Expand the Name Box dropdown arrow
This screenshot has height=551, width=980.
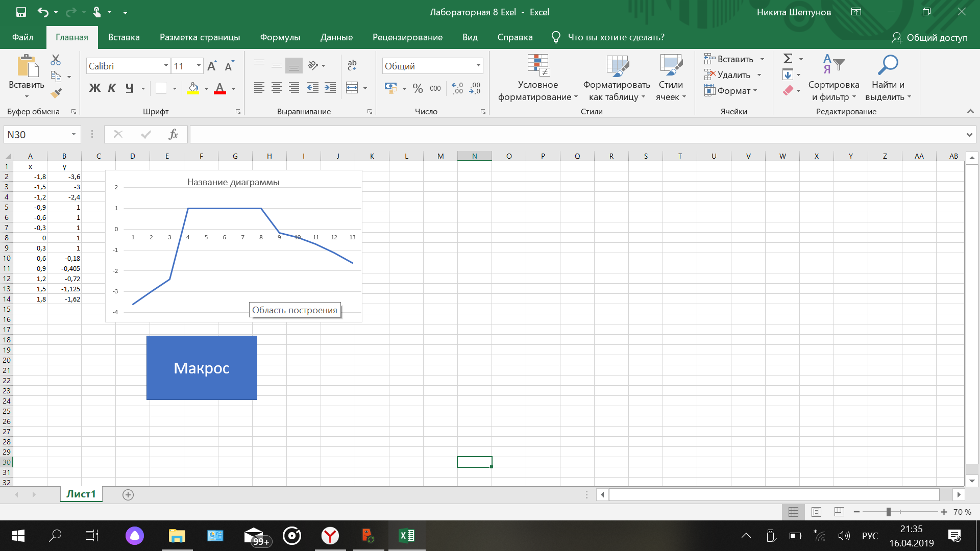pos(73,134)
